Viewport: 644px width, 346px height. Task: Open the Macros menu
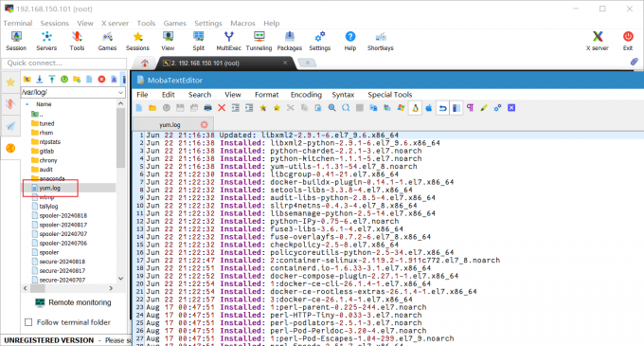click(x=242, y=24)
